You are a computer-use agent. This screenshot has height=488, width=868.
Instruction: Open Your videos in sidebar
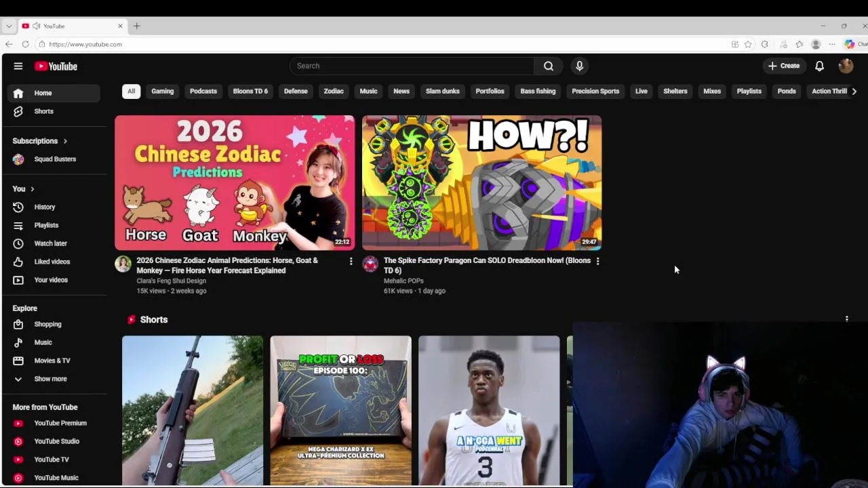(54, 280)
